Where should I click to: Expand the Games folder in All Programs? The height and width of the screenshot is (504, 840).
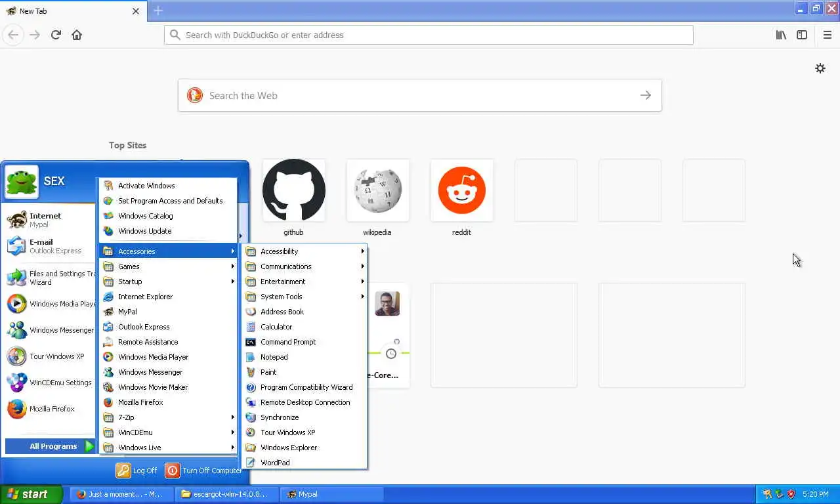click(x=168, y=266)
